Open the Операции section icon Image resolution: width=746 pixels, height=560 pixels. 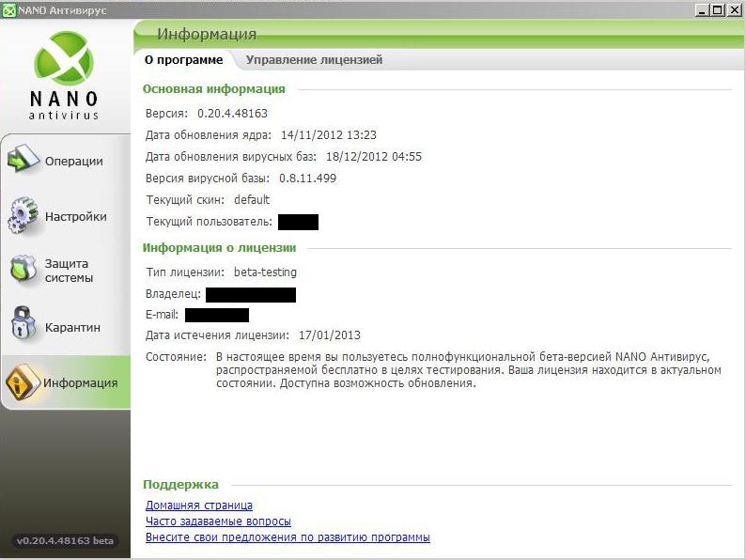(23, 161)
